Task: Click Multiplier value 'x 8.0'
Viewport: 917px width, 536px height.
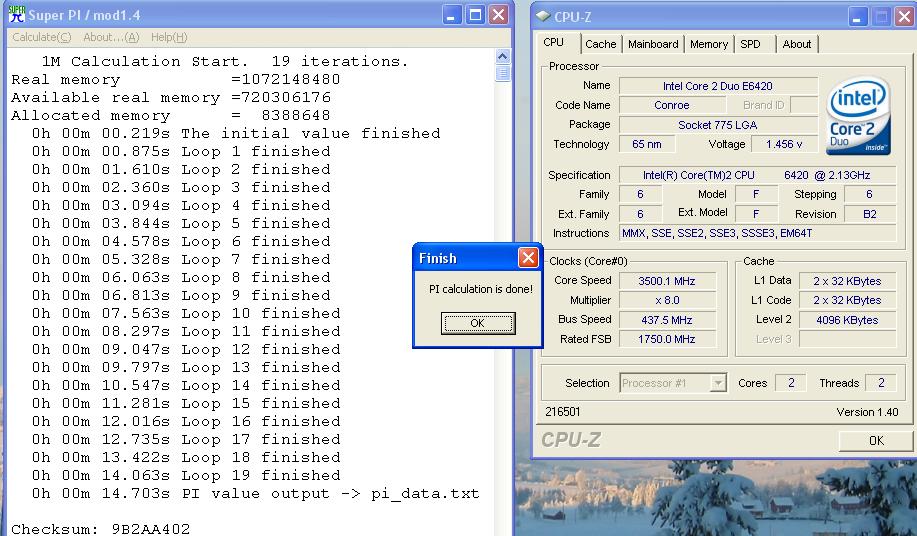Action: [x=667, y=300]
